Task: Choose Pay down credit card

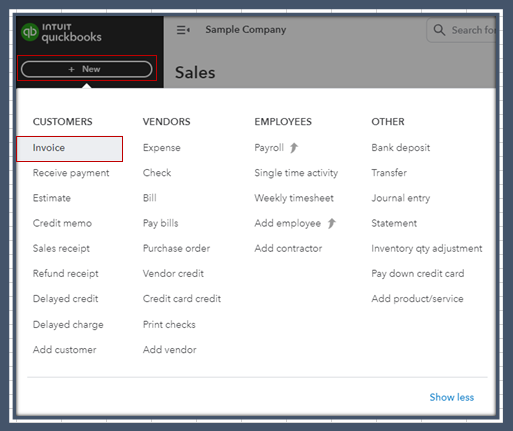Action: tap(418, 274)
